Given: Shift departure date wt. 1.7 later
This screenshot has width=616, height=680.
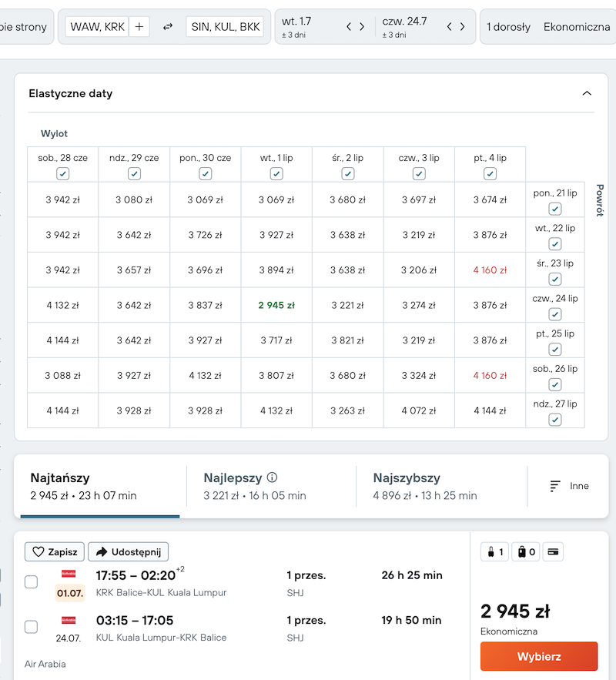Looking at the screenshot, I should (362, 27).
